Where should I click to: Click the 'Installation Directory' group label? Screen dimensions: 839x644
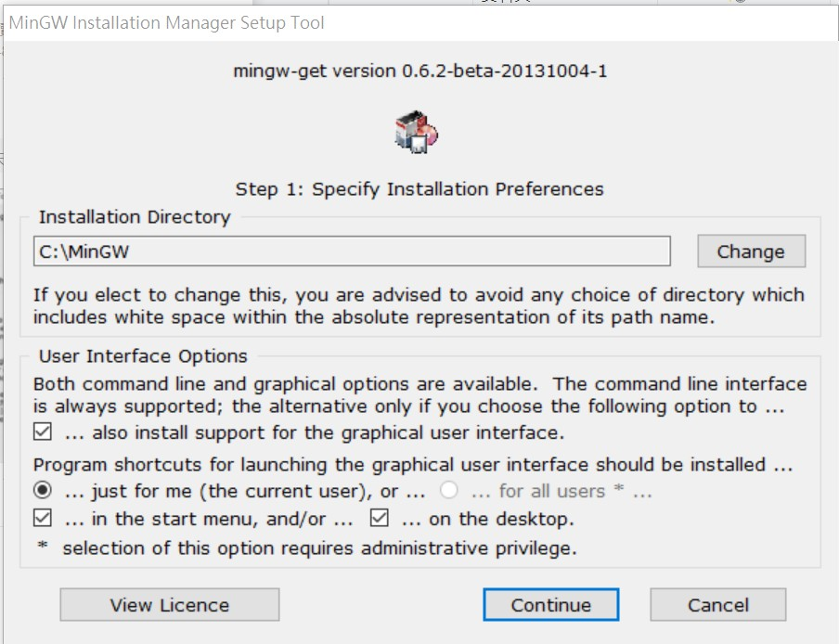pyautogui.click(x=135, y=216)
